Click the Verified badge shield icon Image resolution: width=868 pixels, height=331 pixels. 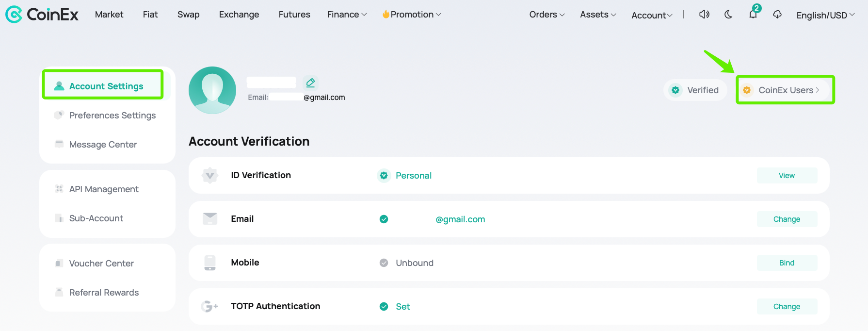[675, 90]
